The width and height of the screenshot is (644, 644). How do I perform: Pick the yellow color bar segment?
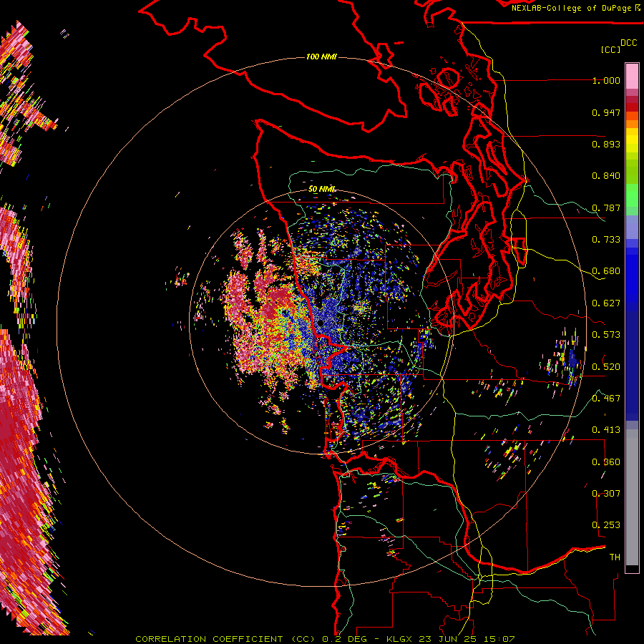pos(632,140)
